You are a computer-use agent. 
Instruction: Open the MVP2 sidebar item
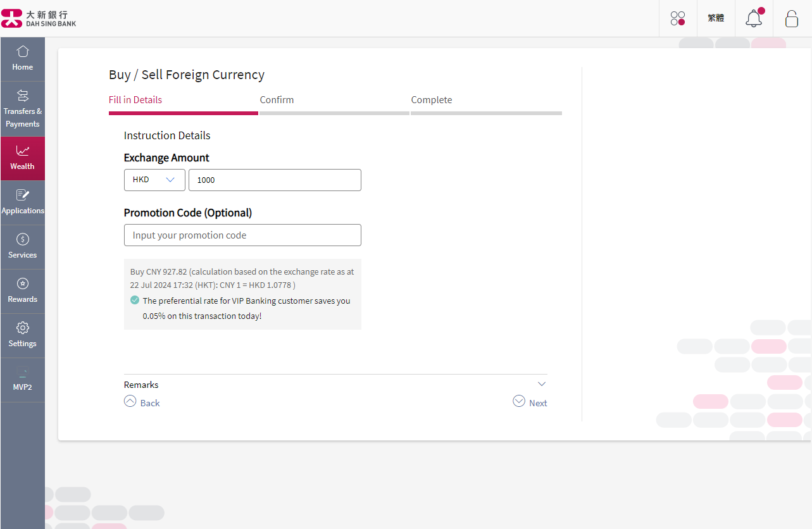(x=23, y=380)
